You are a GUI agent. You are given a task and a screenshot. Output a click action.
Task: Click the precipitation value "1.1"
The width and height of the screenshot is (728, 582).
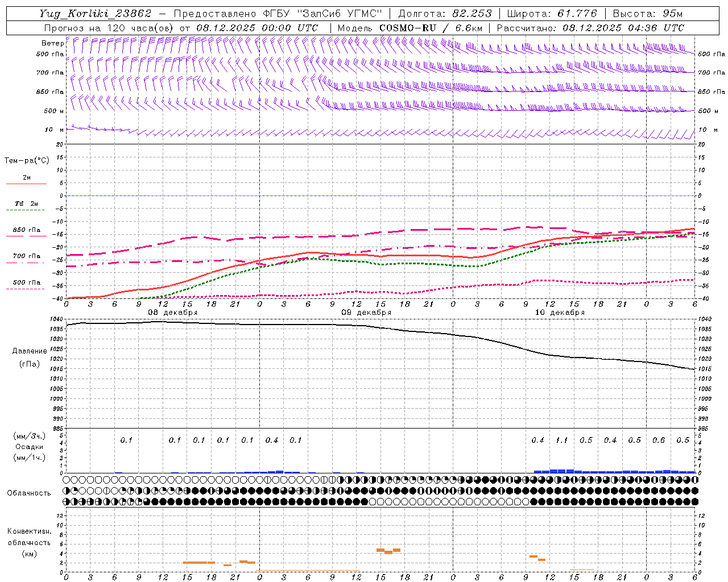[x=561, y=440]
